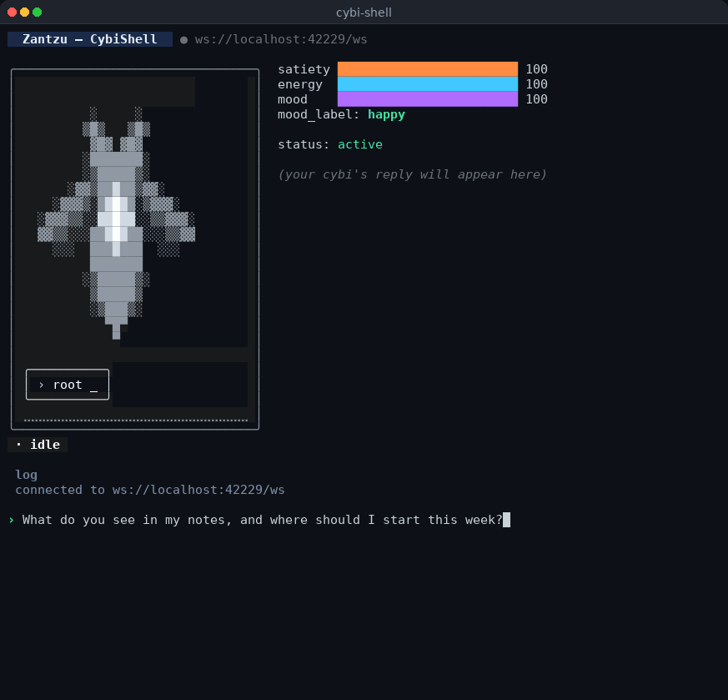Maximize the cybi-shell window
The width and height of the screenshot is (728, 700).
coord(38,12)
